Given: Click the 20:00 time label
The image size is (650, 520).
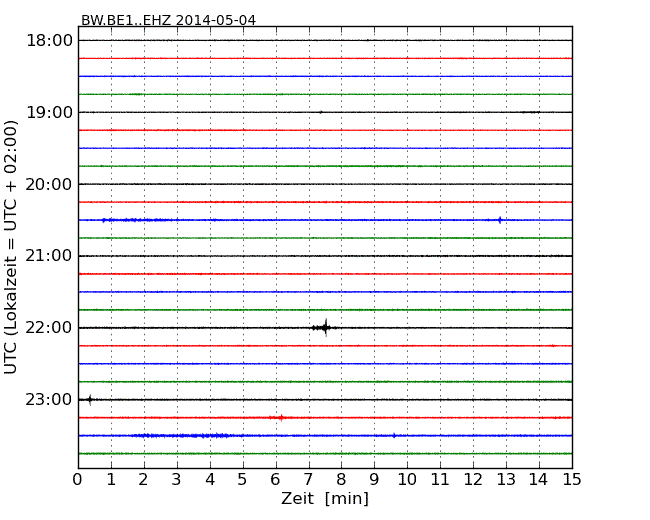Looking at the screenshot, I should pos(49,184).
